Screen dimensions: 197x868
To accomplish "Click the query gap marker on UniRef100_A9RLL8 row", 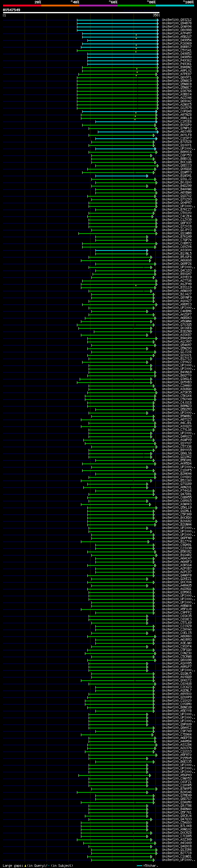I will [135, 119].
